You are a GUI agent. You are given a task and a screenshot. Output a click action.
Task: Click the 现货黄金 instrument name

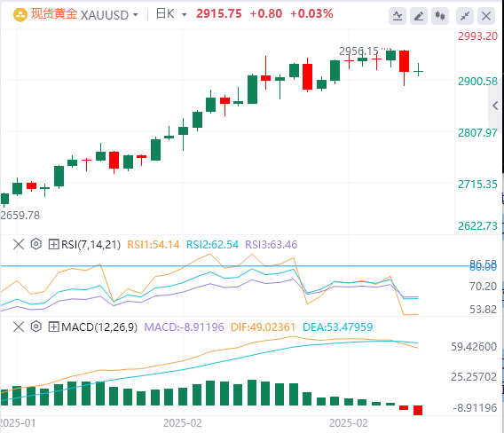tap(54, 14)
